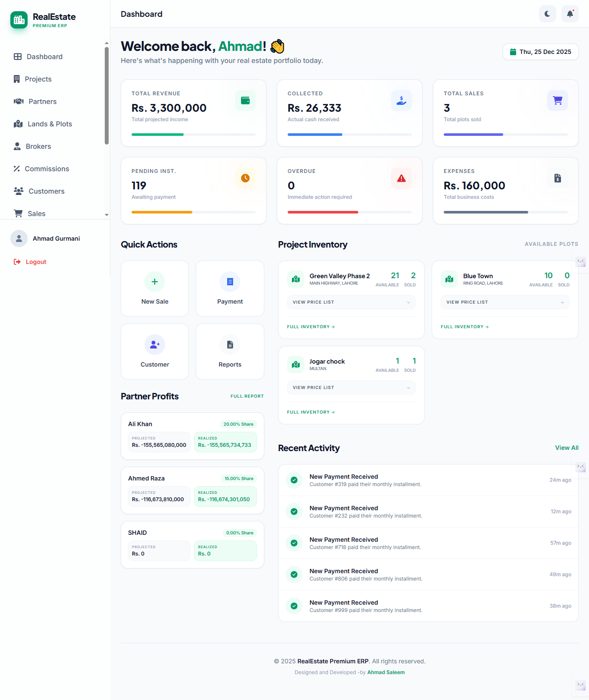Click the Green Valley Phase 2 map icon
Viewport: 589px width, 700px height.
(296, 279)
